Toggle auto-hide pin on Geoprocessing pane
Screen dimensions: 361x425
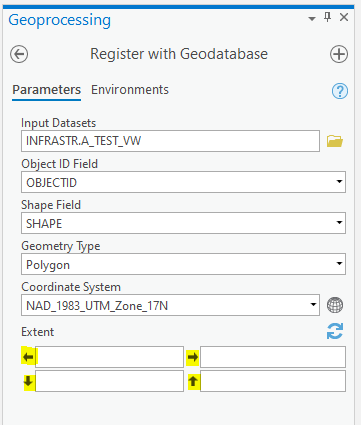pos(328,17)
